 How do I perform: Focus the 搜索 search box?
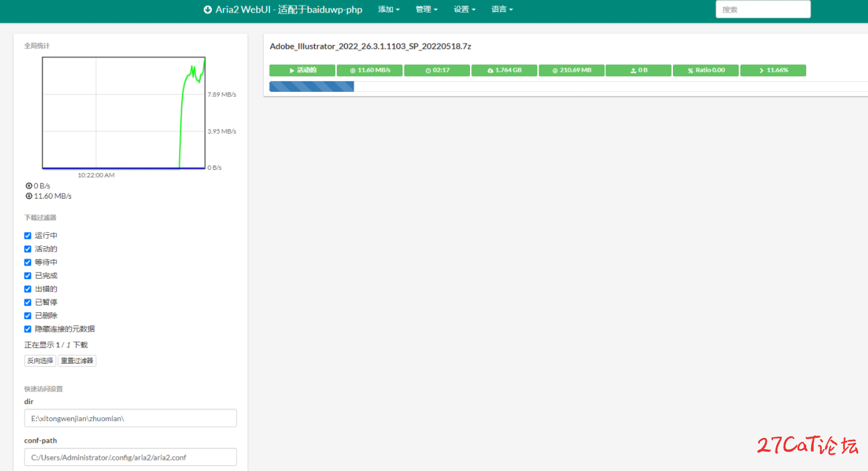(x=763, y=9)
